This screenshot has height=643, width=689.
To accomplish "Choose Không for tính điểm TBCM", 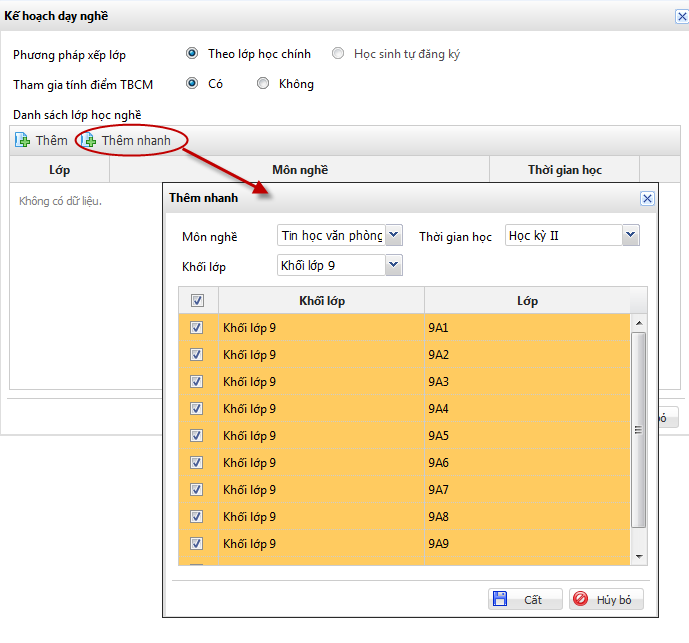I will 263,84.
